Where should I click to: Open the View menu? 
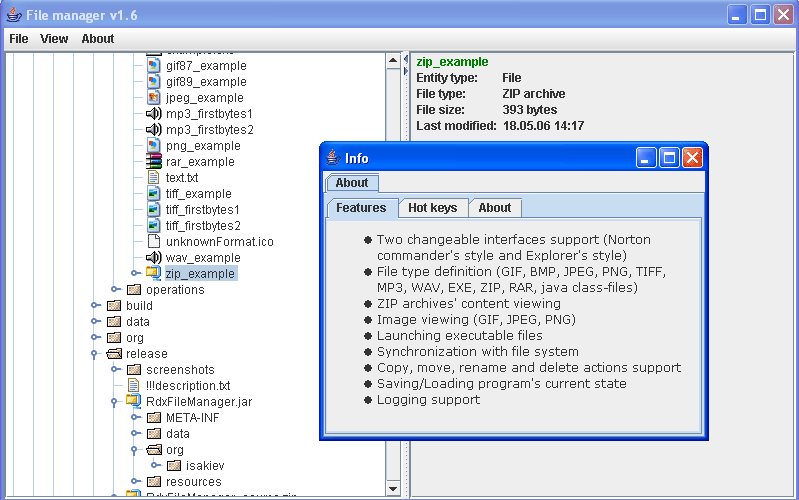[x=54, y=39]
